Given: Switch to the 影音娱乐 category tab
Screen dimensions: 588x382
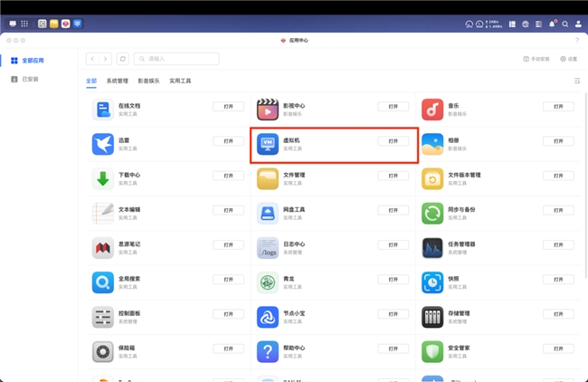Looking at the screenshot, I should [x=148, y=81].
